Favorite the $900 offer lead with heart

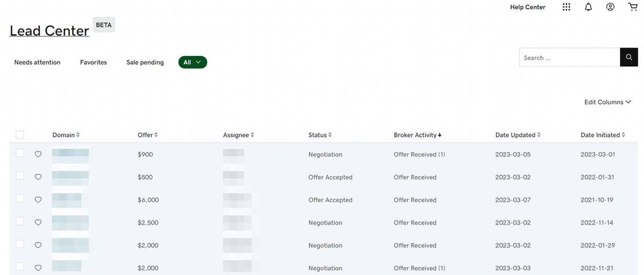pos(38,154)
